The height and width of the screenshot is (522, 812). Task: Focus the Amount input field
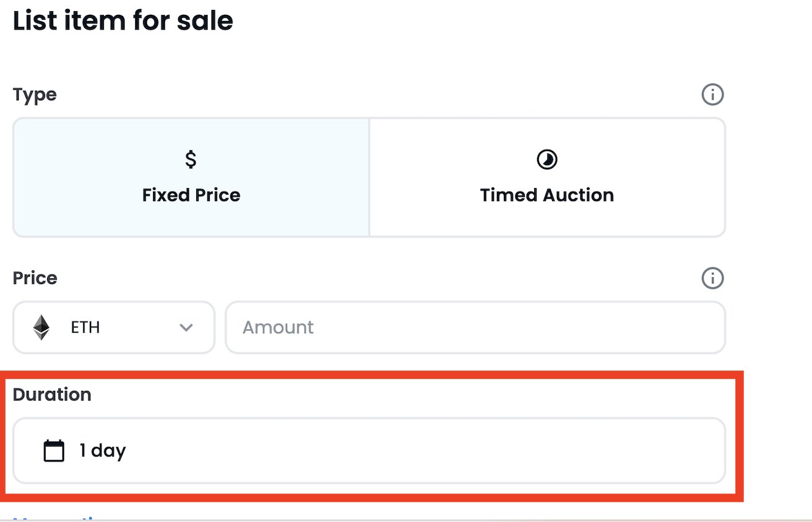click(475, 327)
